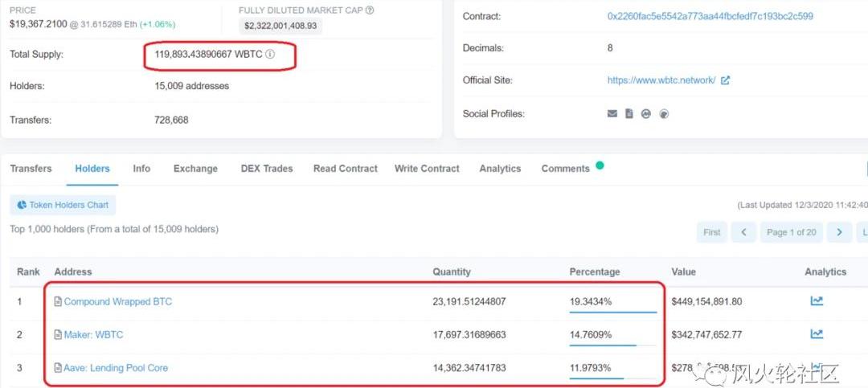The width and height of the screenshot is (868, 388).
Task: Click the quantity 23,191.51244807
Action: 469,302
